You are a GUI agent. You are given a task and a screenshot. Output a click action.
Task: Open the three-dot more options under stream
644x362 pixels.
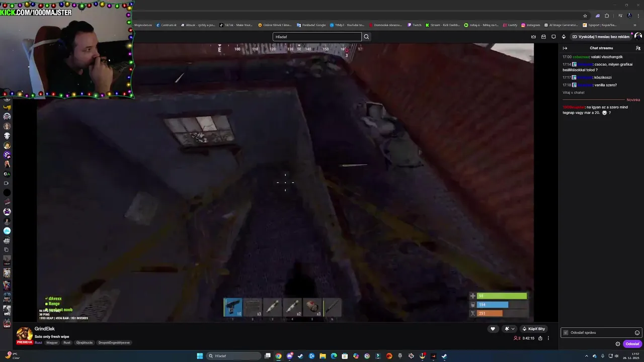pos(548,338)
